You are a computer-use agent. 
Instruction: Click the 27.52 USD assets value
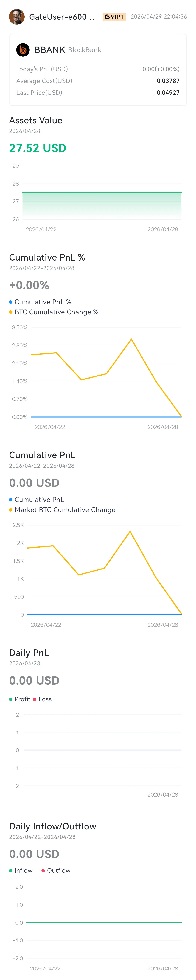[x=38, y=148]
